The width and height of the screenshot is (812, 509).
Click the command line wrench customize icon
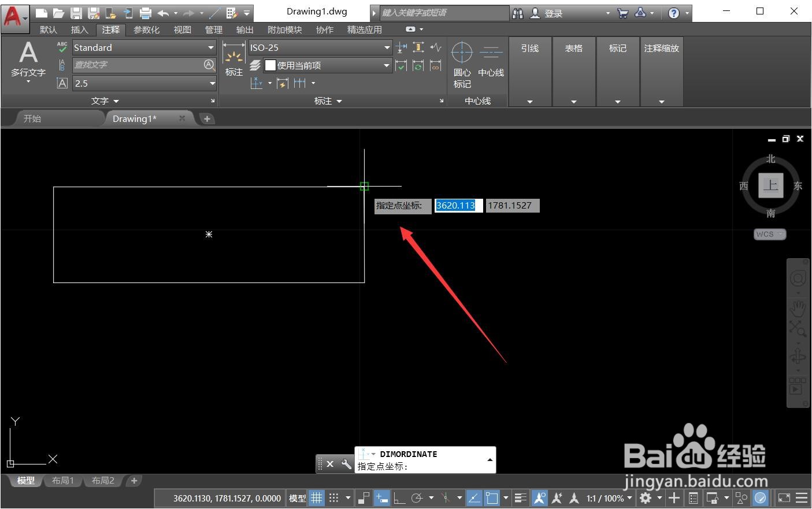346,463
